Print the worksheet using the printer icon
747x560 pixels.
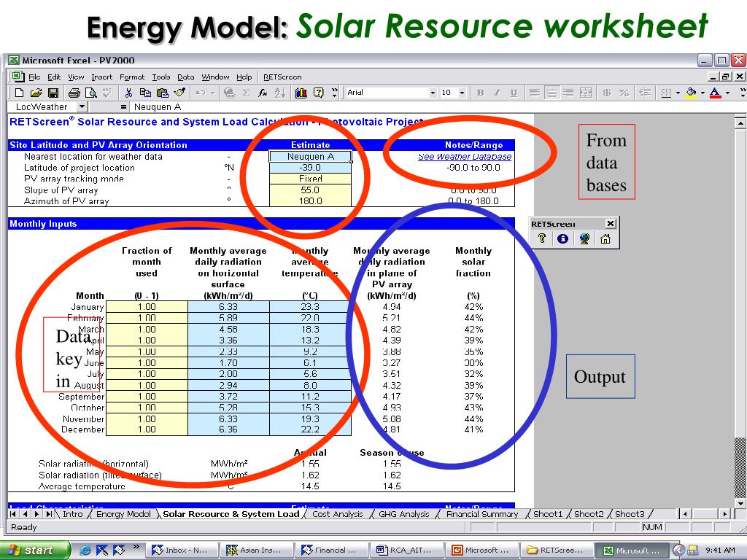coord(74,93)
